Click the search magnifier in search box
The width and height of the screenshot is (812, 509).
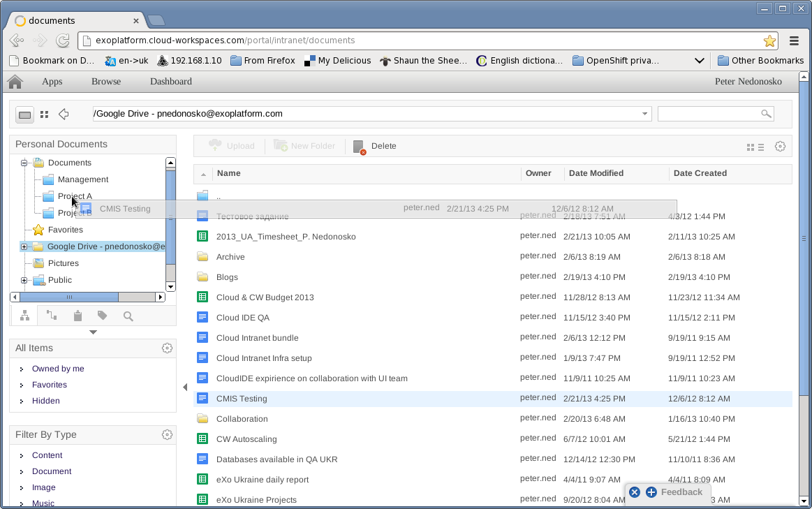[x=766, y=113]
